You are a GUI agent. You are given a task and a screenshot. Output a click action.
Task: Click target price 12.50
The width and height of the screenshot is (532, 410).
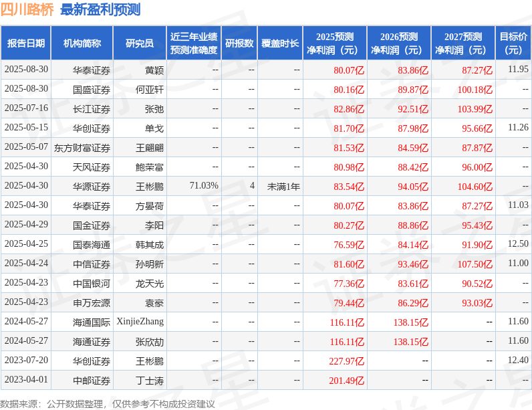coord(518,243)
